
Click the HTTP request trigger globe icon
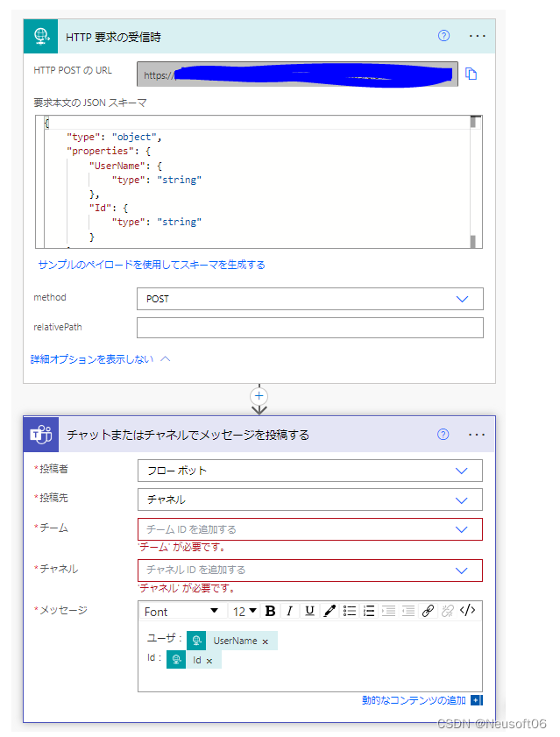(41, 36)
